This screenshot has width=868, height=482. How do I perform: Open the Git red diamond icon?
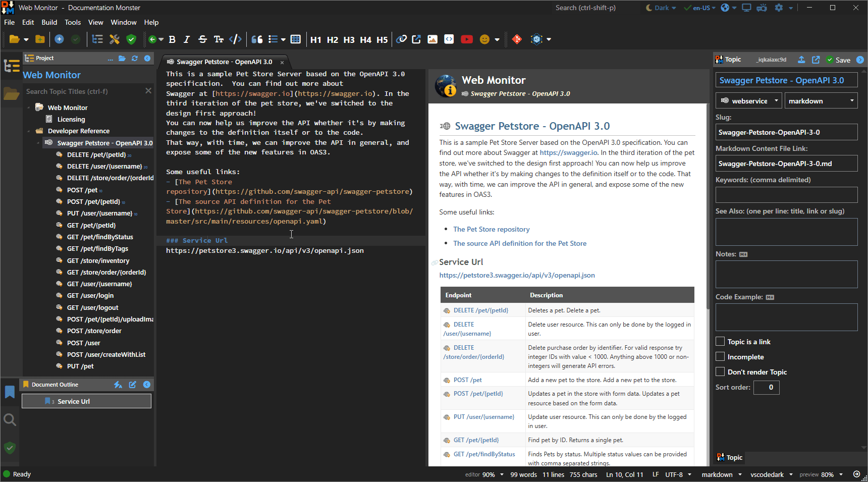click(x=517, y=39)
